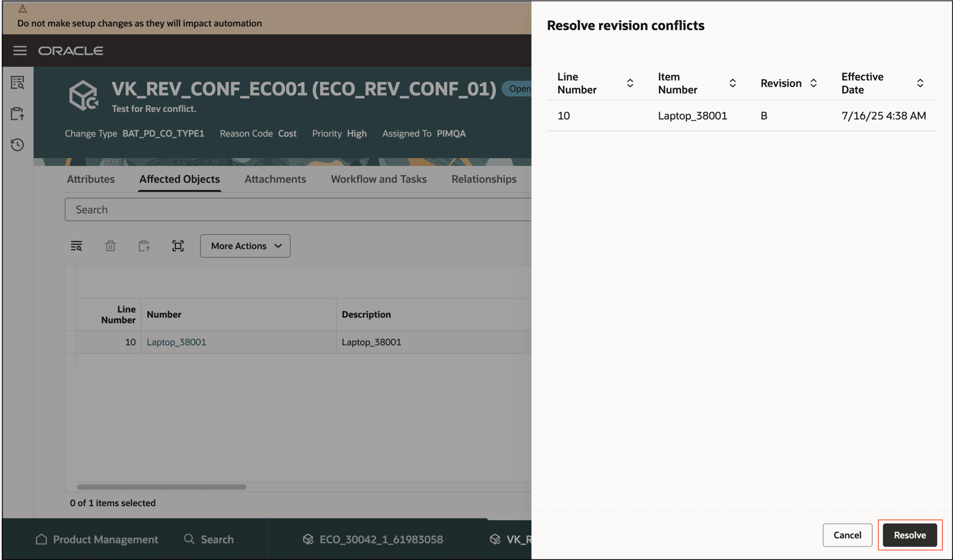Click the delete trash toolbar icon
This screenshot has width=953, height=560.
[111, 246]
